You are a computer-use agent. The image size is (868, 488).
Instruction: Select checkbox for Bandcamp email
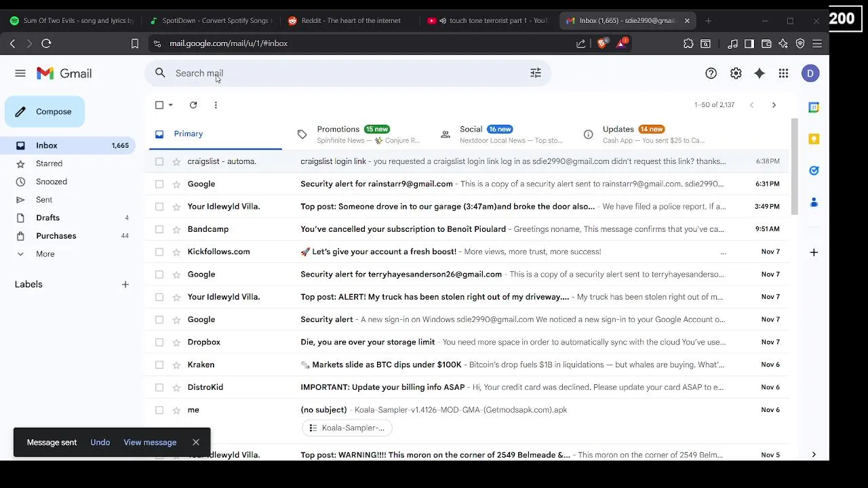pos(159,229)
